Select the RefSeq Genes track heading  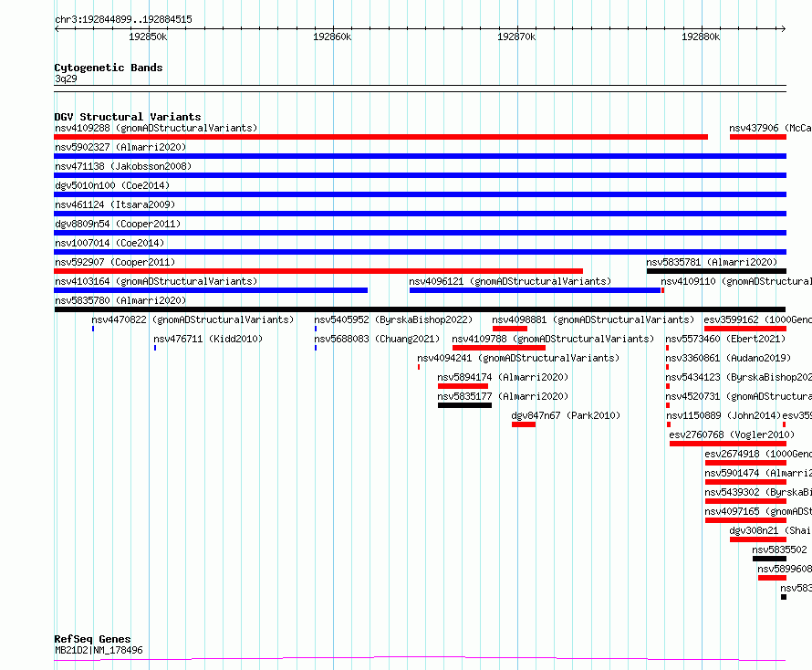coord(93,639)
